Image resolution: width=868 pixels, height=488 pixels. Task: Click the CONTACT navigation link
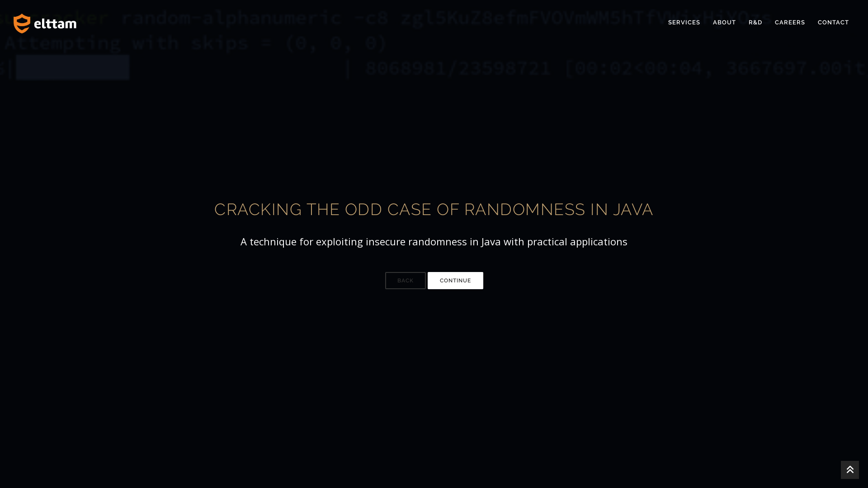point(833,22)
